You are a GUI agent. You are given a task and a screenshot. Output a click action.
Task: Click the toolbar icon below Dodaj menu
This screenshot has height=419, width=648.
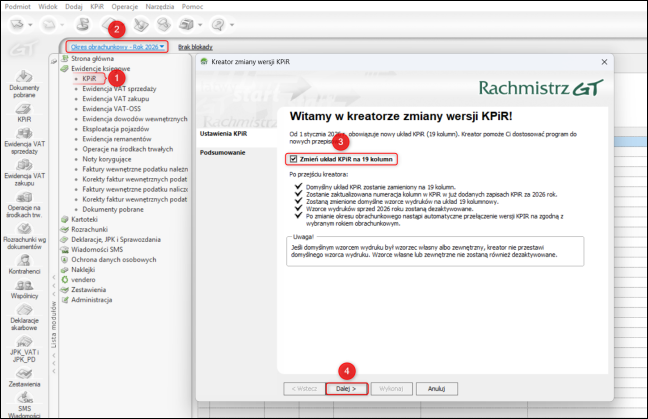pyautogui.click(x=83, y=24)
